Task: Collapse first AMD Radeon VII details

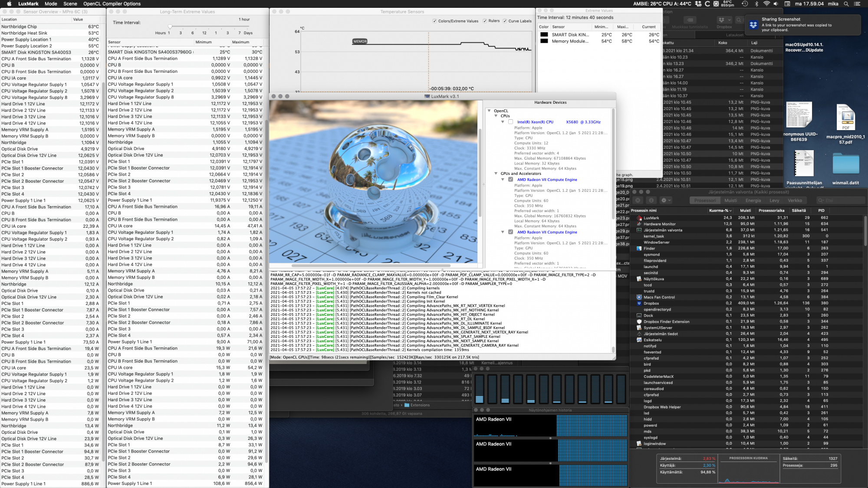Action: (503, 180)
